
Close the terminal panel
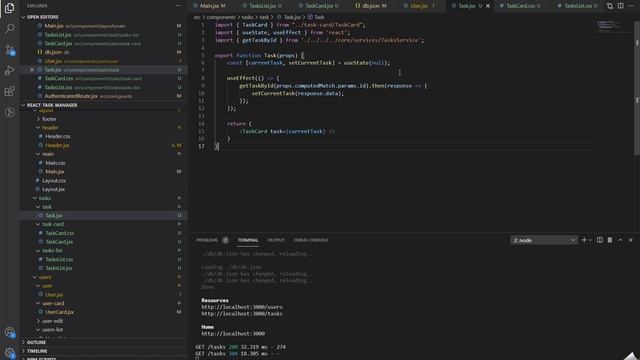tap(631, 240)
